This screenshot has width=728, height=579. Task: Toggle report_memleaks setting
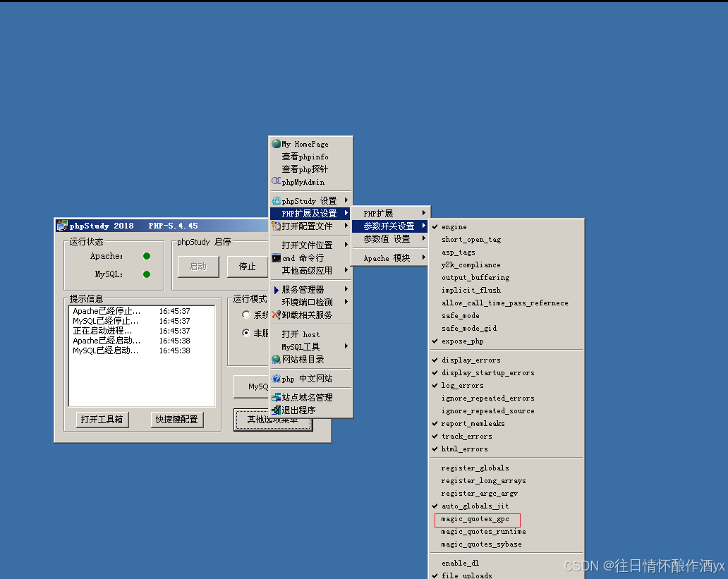(x=506, y=423)
